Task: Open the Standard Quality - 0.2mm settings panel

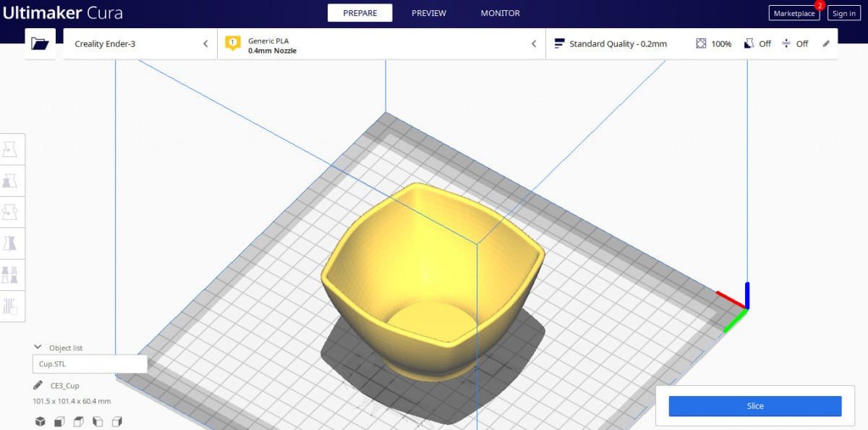Action: click(692, 44)
